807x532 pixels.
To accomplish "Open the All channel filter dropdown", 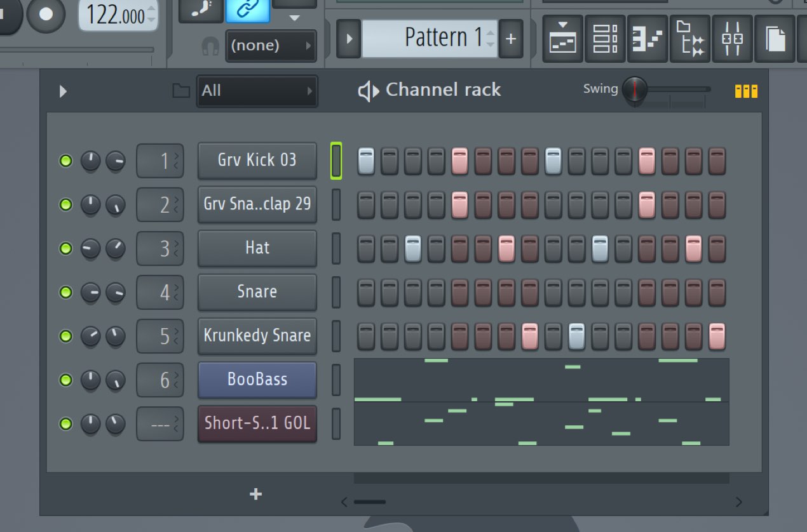I will tap(257, 91).
